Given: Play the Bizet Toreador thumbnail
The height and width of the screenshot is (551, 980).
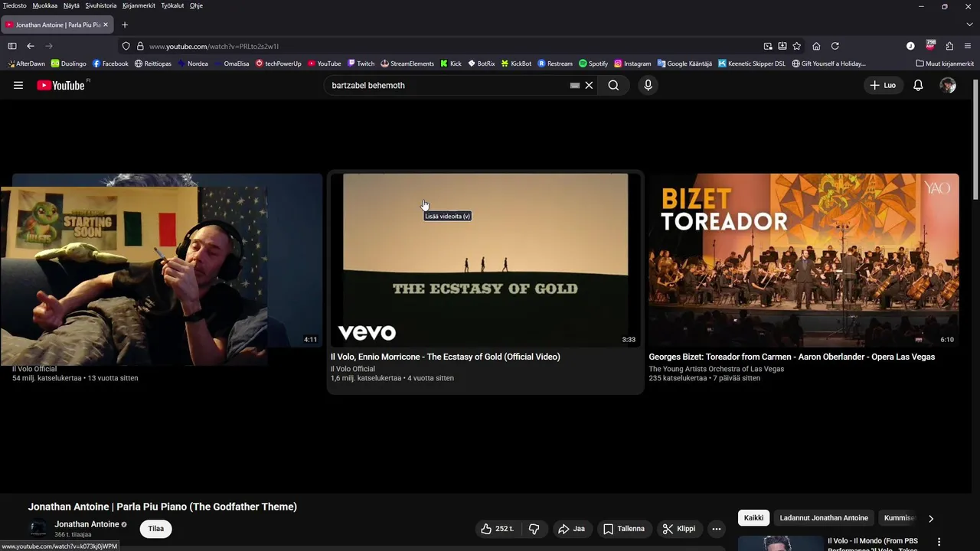Looking at the screenshot, I should pos(804,260).
